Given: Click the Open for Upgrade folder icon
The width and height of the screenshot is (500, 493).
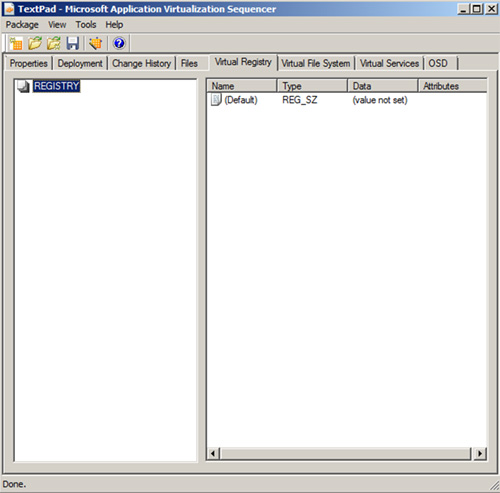Looking at the screenshot, I should 54,43.
